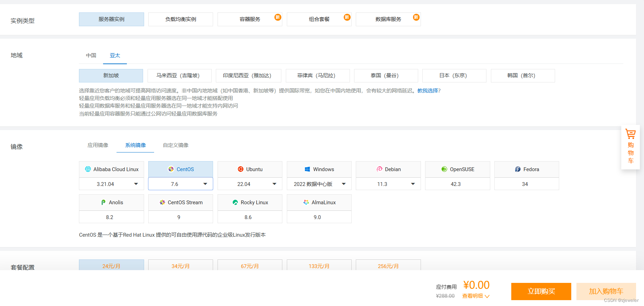Image resolution: width=644 pixels, height=306 pixels.
Task: Click the Fedora logo icon
Action: pyautogui.click(x=518, y=169)
